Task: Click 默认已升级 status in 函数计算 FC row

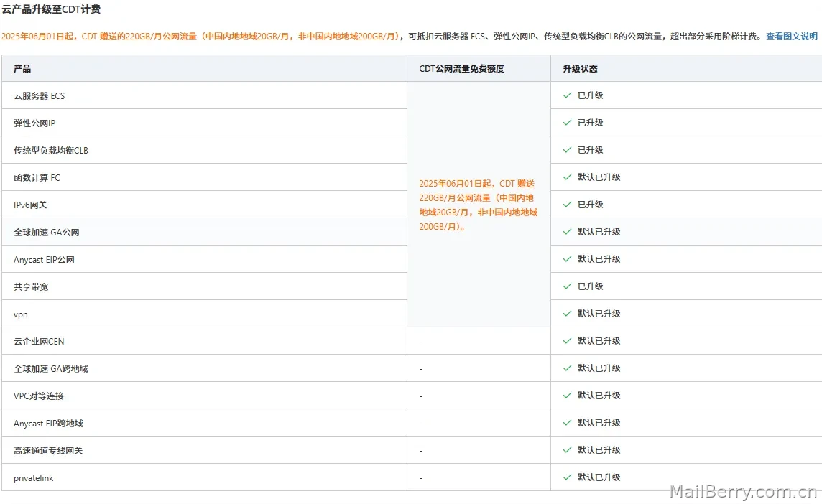Action: tap(599, 177)
